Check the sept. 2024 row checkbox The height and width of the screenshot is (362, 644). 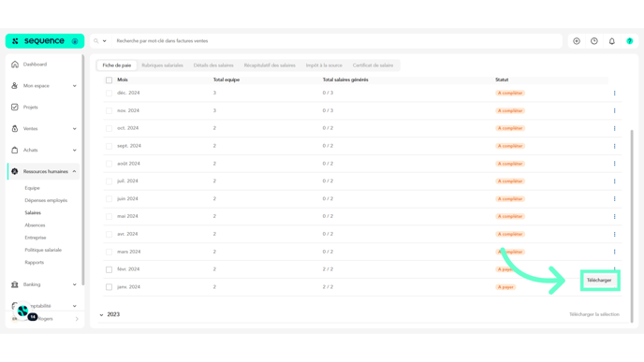click(x=109, y=146)
